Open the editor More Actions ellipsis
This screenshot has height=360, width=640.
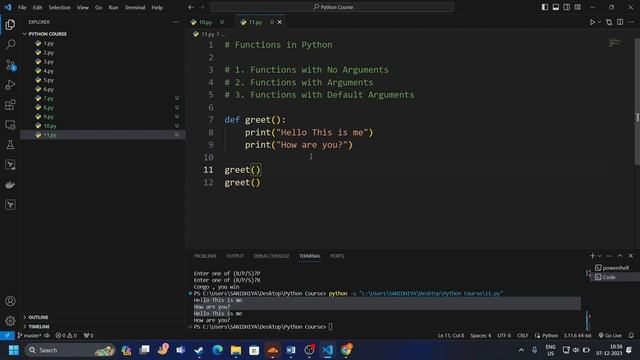pyautogui.click(x=631, y=22)
